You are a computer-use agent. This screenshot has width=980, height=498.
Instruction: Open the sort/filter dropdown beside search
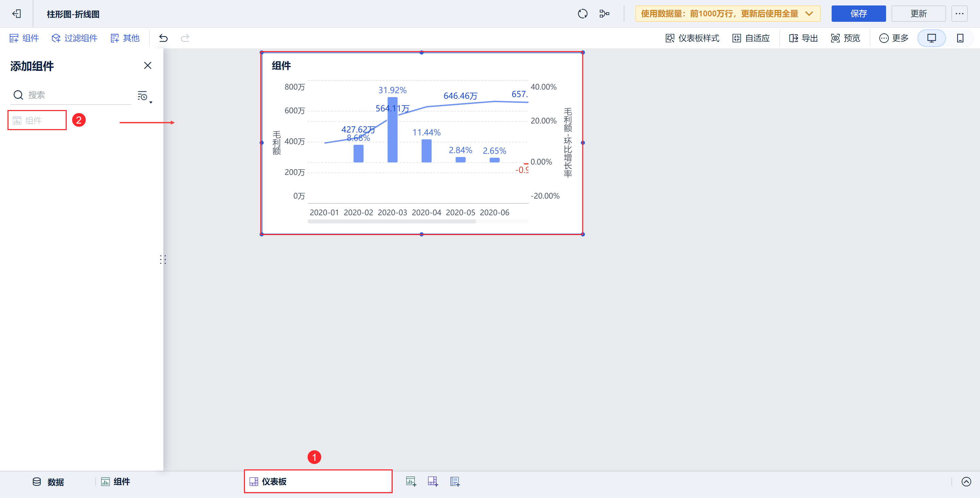click(x=145, y=97)
